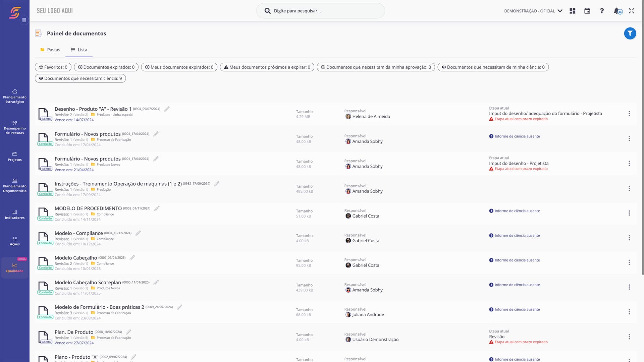This screenshot has height=362, width=644.
Task: Toggle fullscreen mode icon
Action: 631,11
